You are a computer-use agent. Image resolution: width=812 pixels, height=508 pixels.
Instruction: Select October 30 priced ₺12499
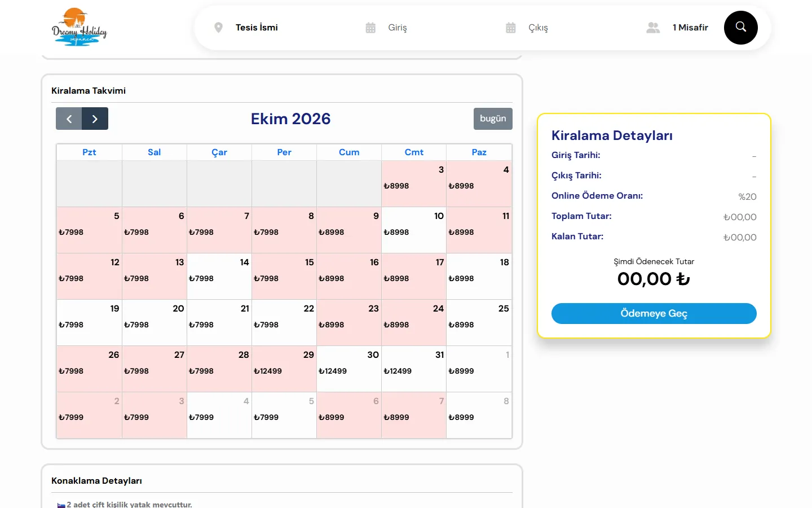pyautogui.click(x=349, y=369)
